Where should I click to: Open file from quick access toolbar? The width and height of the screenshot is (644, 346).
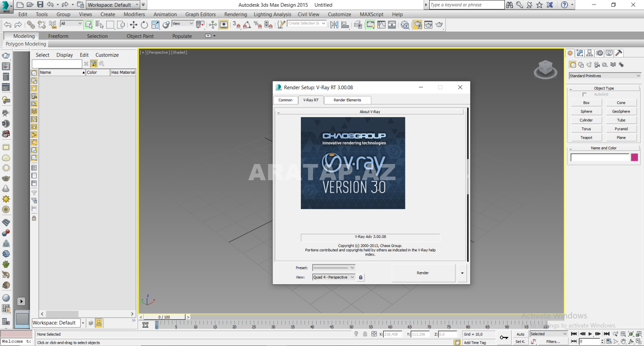point(30,5)
